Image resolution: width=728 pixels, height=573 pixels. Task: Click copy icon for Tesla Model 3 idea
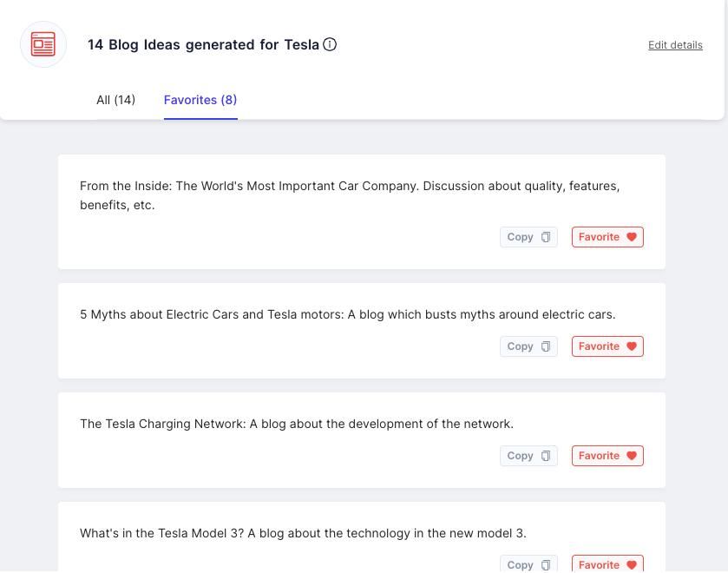[x=546, y=564]
